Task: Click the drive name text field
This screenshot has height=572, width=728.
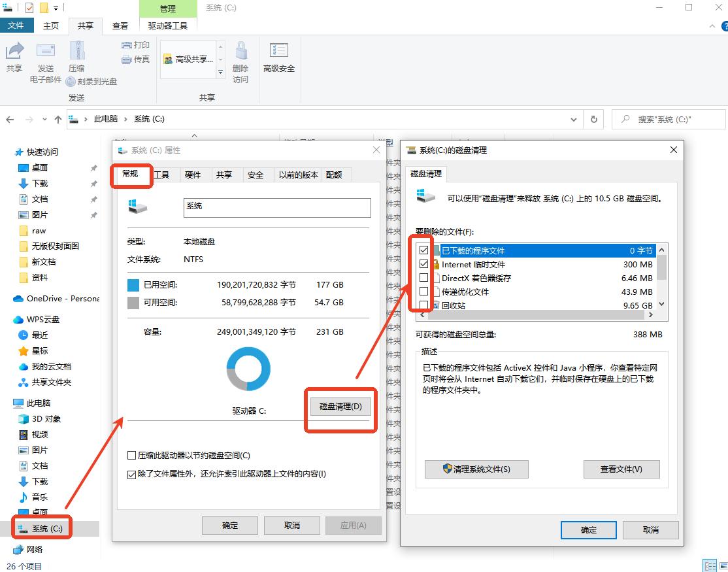Action: click(x=277, y=207)
